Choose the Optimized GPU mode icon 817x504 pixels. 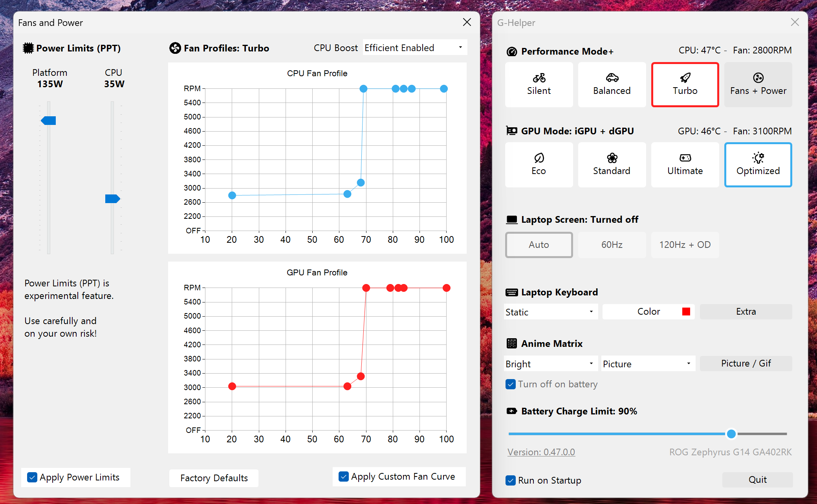tap(758, 158)
